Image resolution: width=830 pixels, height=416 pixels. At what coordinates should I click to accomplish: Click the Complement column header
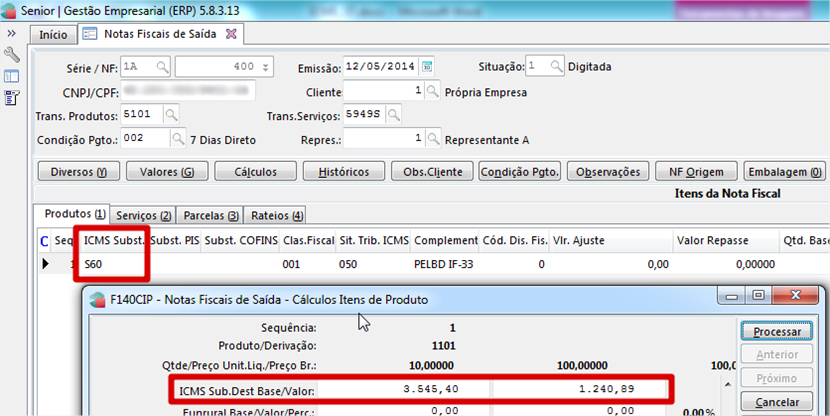(x=446, y=240)
